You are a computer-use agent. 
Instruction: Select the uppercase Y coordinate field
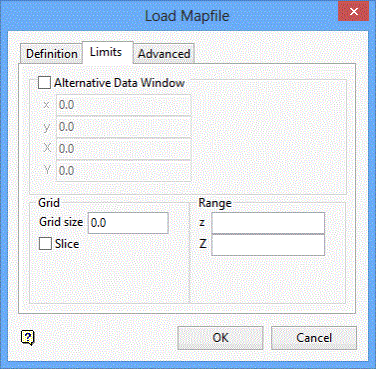coord(124,171)
